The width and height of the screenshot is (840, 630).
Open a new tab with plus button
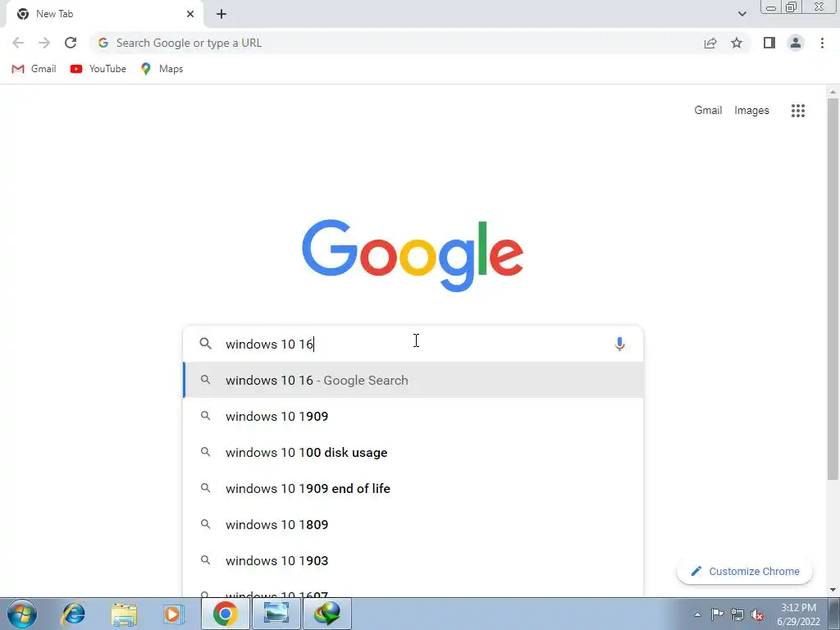(221, 14)
